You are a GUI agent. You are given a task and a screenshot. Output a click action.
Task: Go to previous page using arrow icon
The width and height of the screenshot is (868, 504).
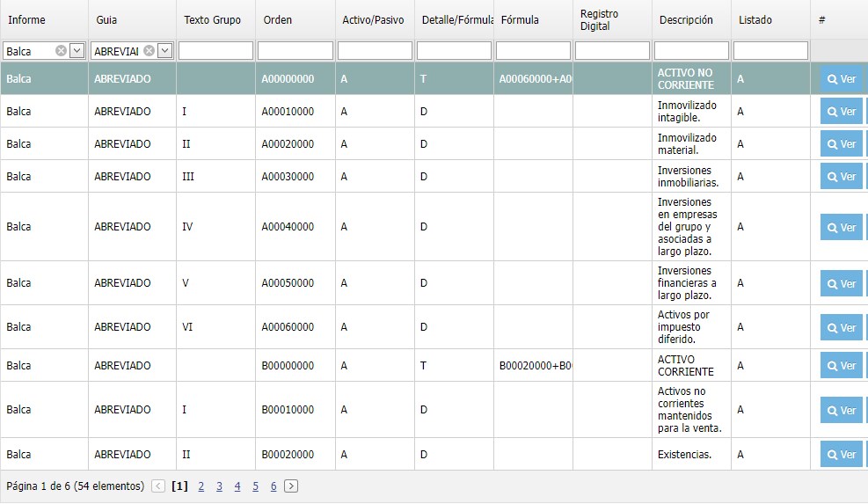click(158, 486)
